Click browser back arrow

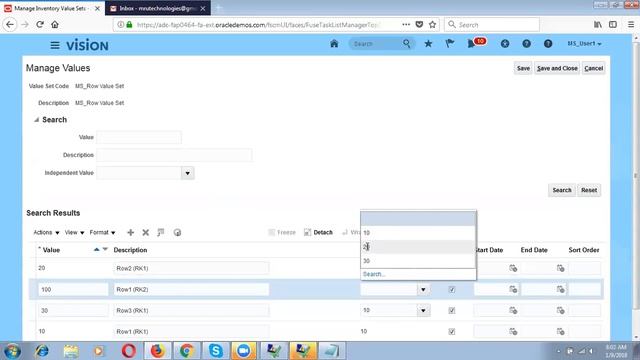pyautogui.click(x=10, y=24)
